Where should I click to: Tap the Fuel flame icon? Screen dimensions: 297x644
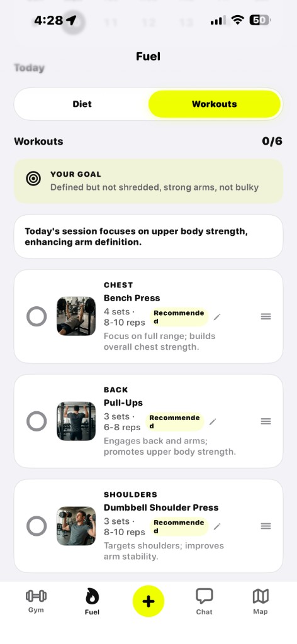point(92,596)
